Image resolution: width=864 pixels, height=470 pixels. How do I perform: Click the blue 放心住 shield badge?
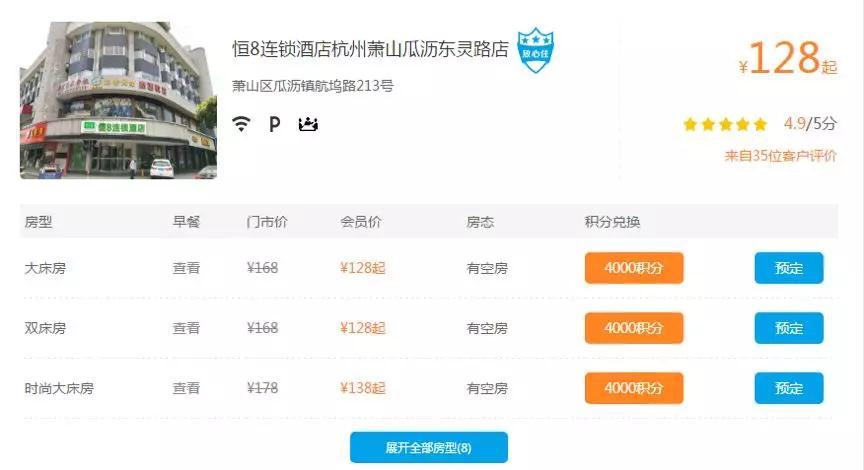pos(535,50)
